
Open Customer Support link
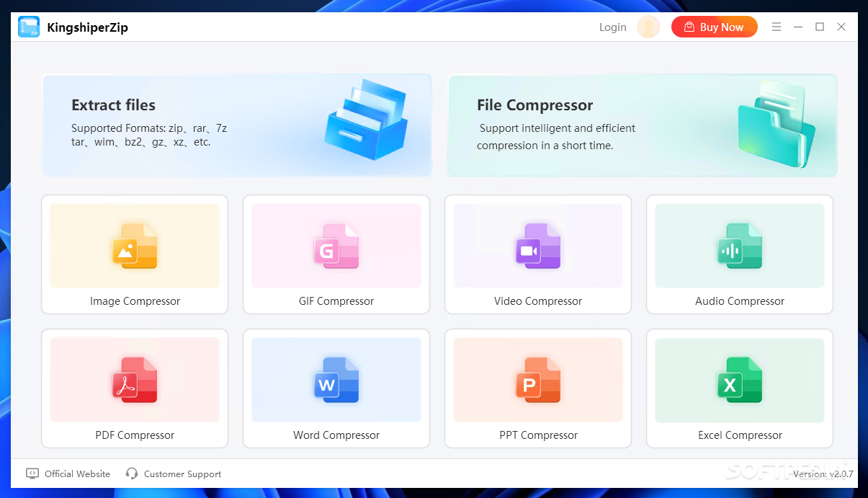[x=183, y=474]
